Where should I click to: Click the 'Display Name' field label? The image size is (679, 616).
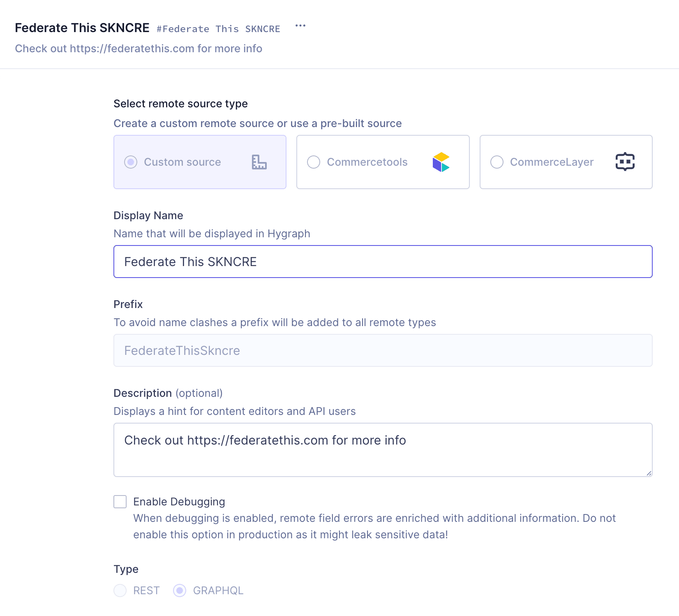tap(148, 215)
